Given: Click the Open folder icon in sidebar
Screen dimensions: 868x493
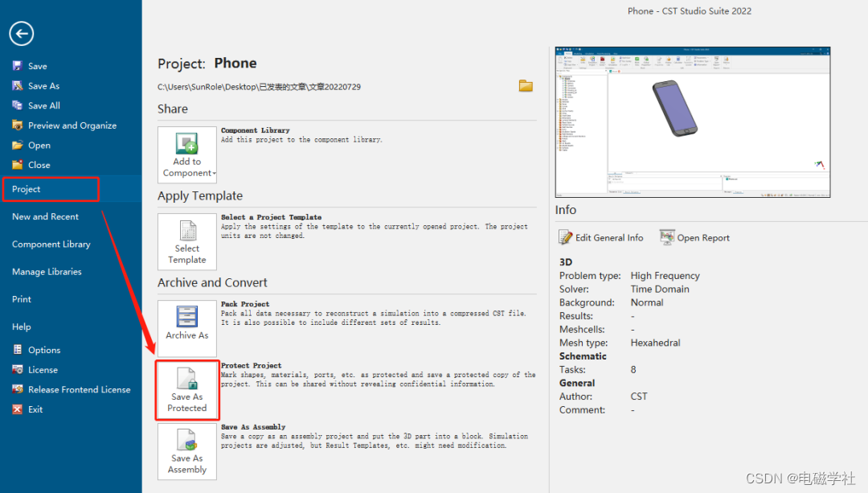Looking at the screenshot, I should pyautogui.click(x=17, y=145).
